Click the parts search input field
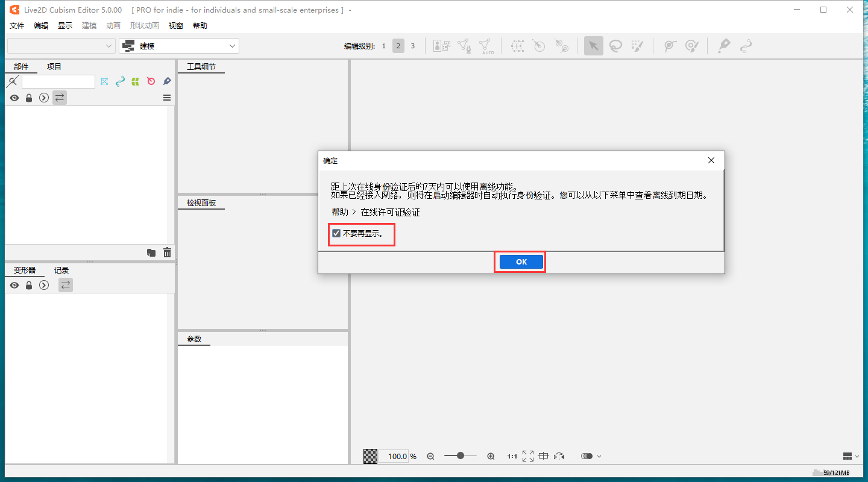Image resolution: width=868 pixels, height=482 pixels. click(58, 81)
